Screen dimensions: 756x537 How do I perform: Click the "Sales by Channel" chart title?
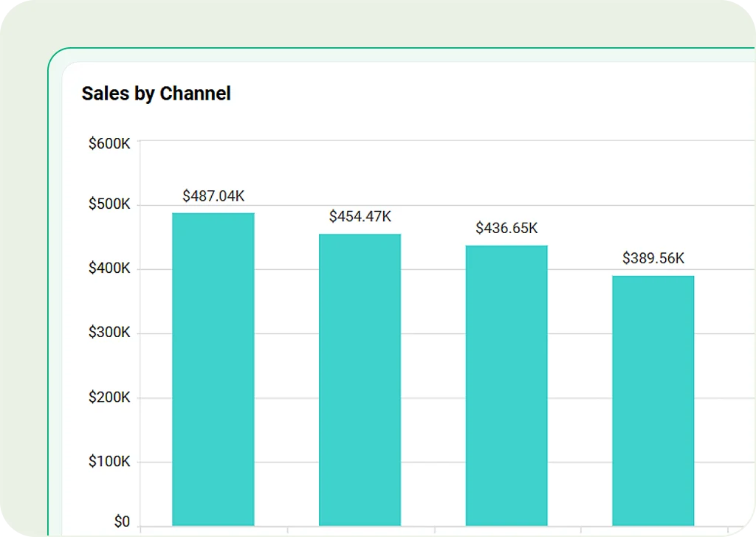pyautogui.click(x=156, y=94)
